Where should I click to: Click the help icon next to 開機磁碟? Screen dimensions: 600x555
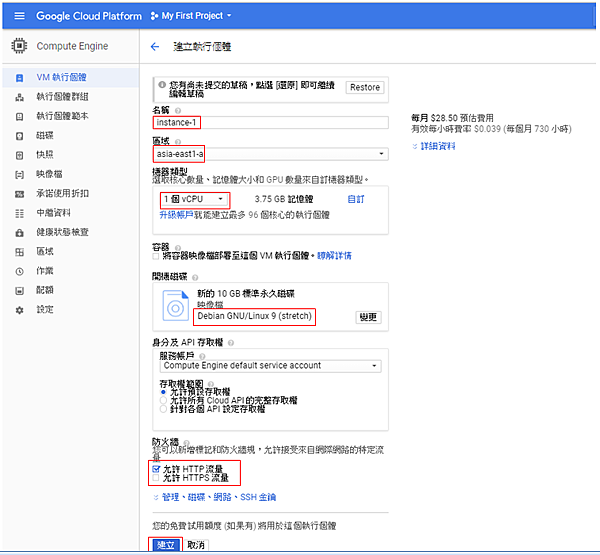[195, 277]
